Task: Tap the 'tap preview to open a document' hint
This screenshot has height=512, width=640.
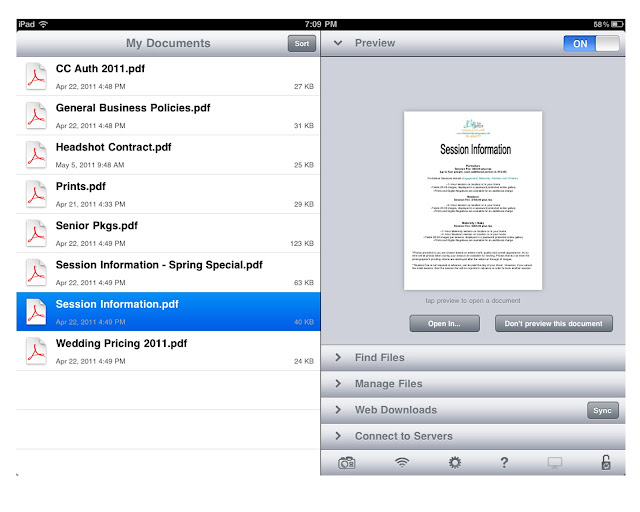Action: coord(473,301)
